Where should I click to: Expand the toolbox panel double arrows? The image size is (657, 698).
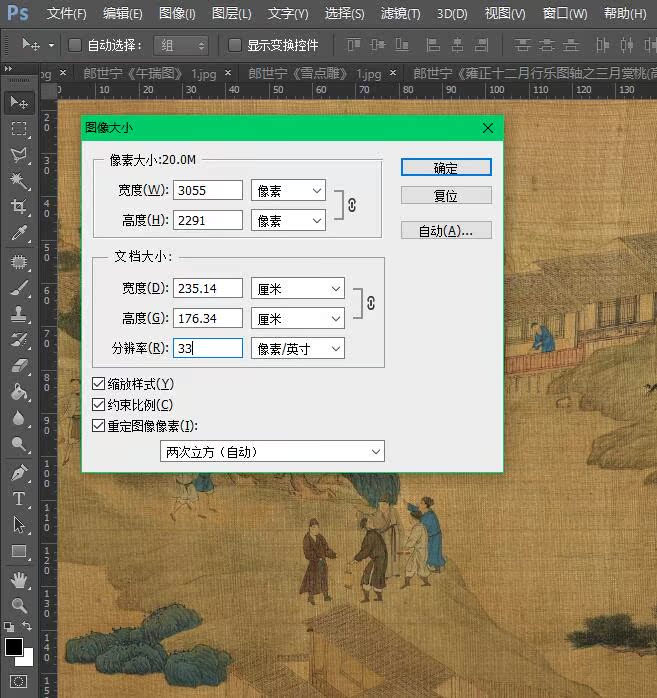tap(8, 69)
